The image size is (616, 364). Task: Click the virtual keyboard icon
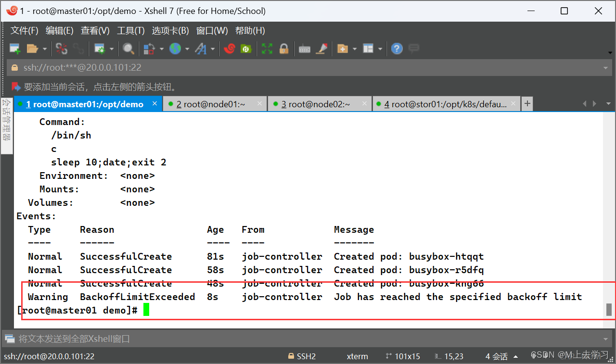(305, 49)
